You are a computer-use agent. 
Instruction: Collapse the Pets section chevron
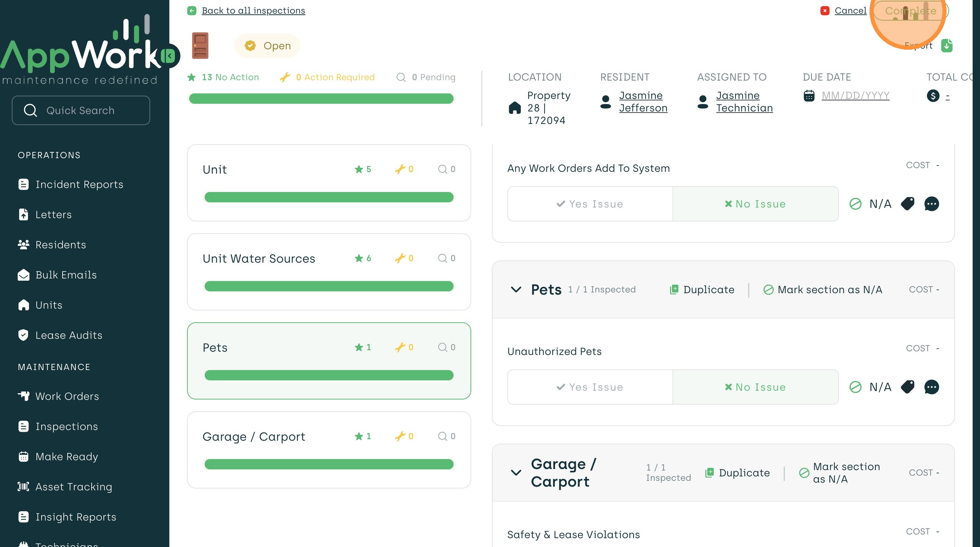pos(515,290)
